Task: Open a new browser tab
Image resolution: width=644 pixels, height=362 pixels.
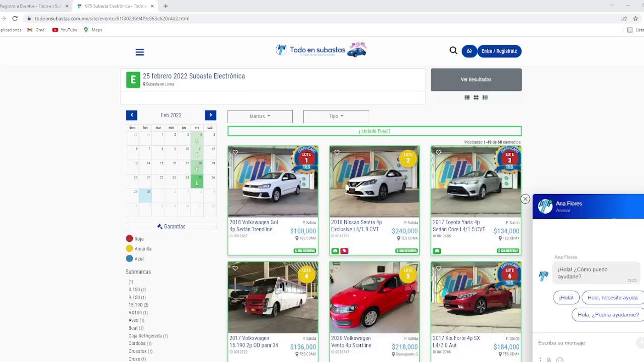Action: click(166, 6)
